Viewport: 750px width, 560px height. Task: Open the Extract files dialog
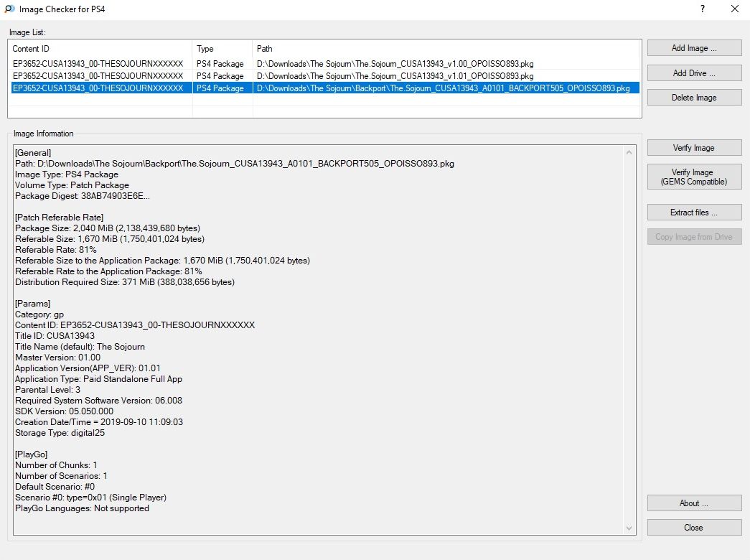(694, 213)
